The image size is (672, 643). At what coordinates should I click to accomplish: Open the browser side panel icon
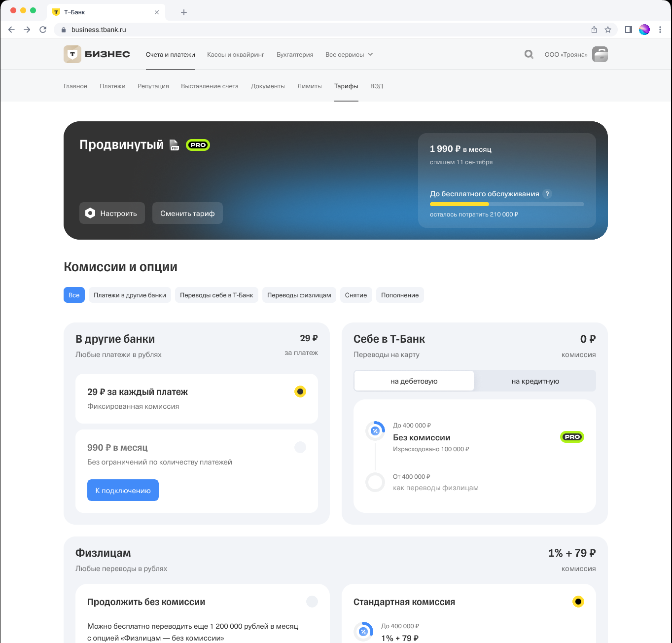tap(629, 30)
